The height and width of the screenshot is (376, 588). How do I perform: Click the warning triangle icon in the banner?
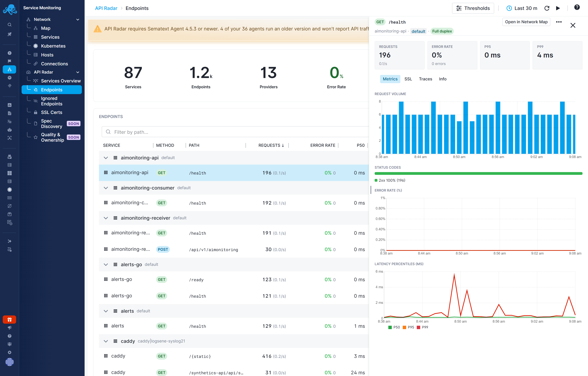click(97, 29)
